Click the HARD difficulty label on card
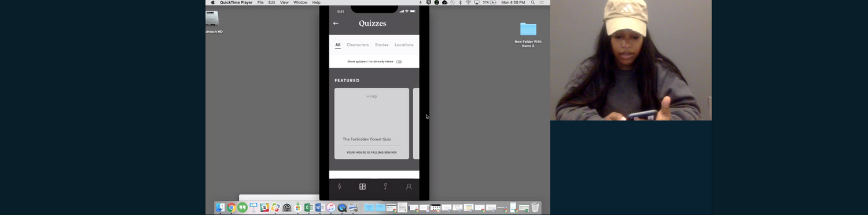 [x=372, y=97]
